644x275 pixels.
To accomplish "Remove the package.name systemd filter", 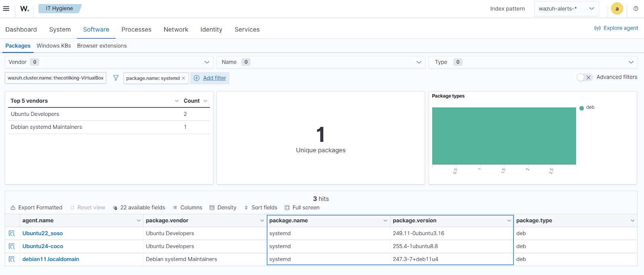I will tap(184, 78).
